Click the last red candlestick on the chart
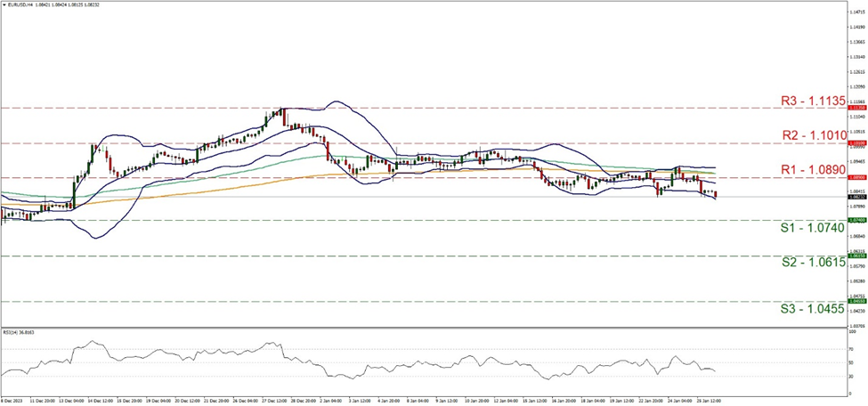The width and height of the screenshot is (868, 406). (716, 193)
